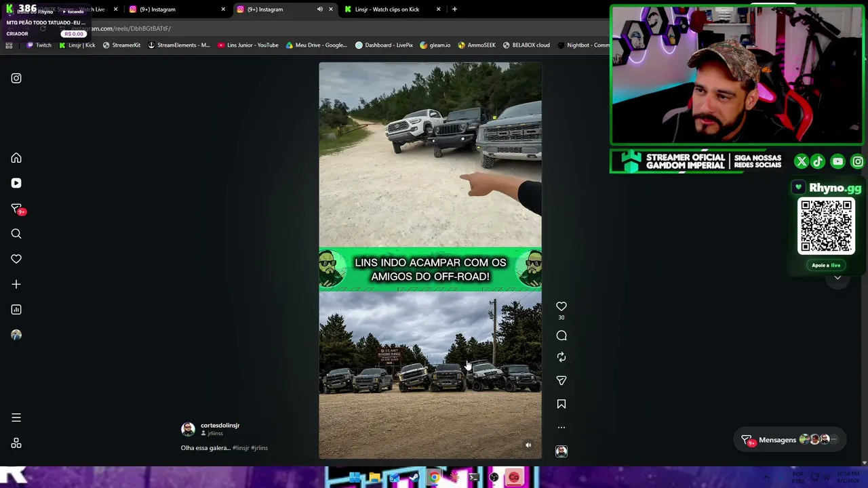Create a new post with plus icon

pyautogui.click(x=16, y=284)
